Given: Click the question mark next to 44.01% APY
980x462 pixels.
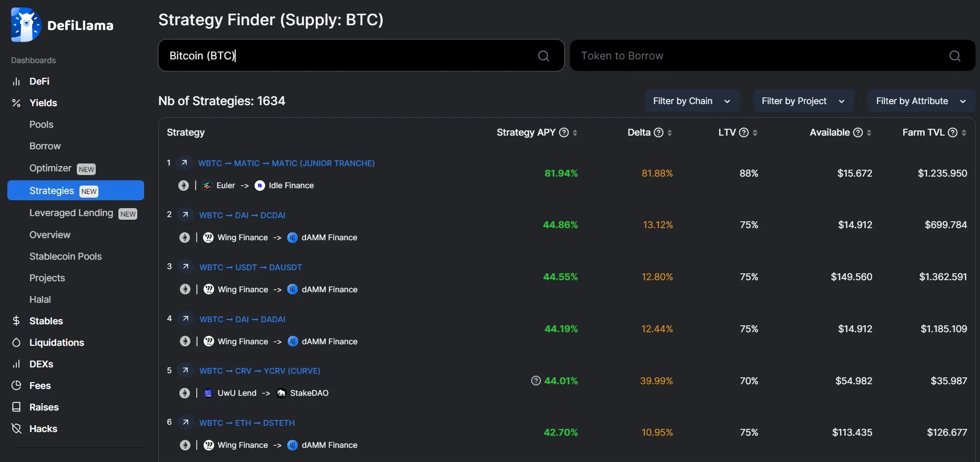Looking at the screenshot, I should click(x=536, y=381).
